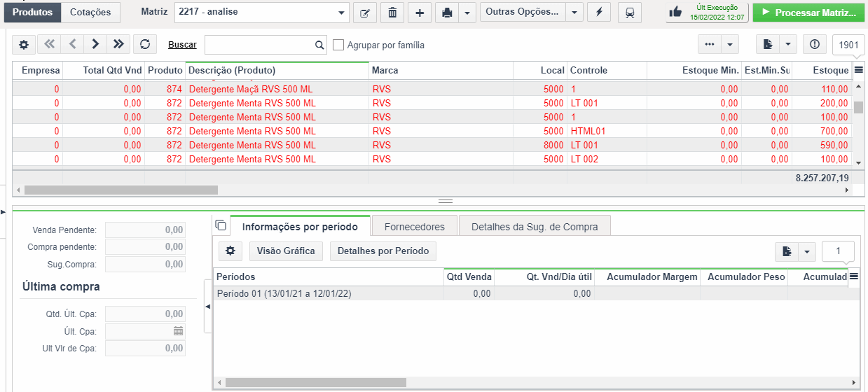Sort by Total Qtd Vnd column header
Image resolution: width=868 pixels, height=392 pixels.
(104, 70)
